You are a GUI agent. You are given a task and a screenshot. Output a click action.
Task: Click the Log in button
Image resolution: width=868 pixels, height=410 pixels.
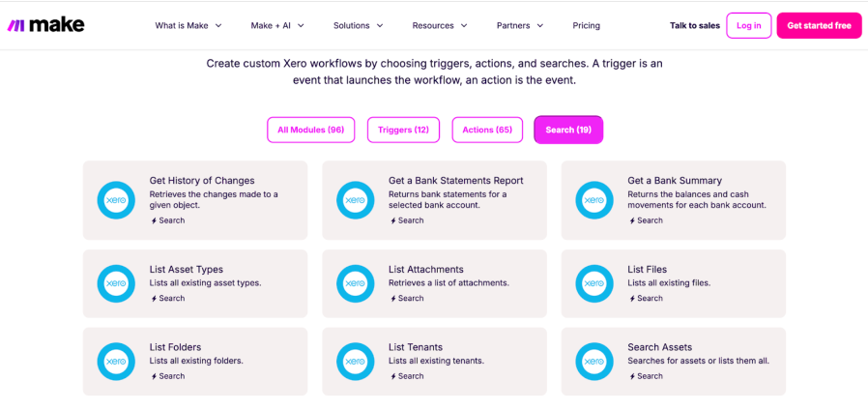coord(749,25)
